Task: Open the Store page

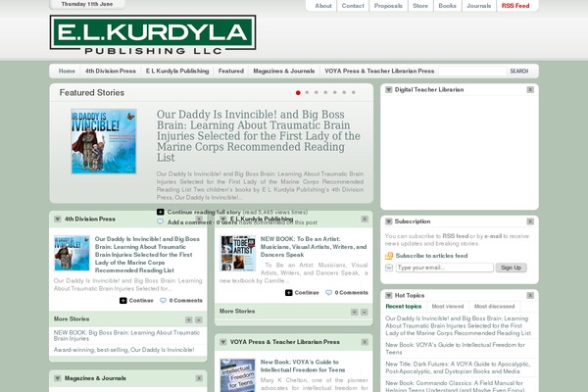Action: click(420, 6)
